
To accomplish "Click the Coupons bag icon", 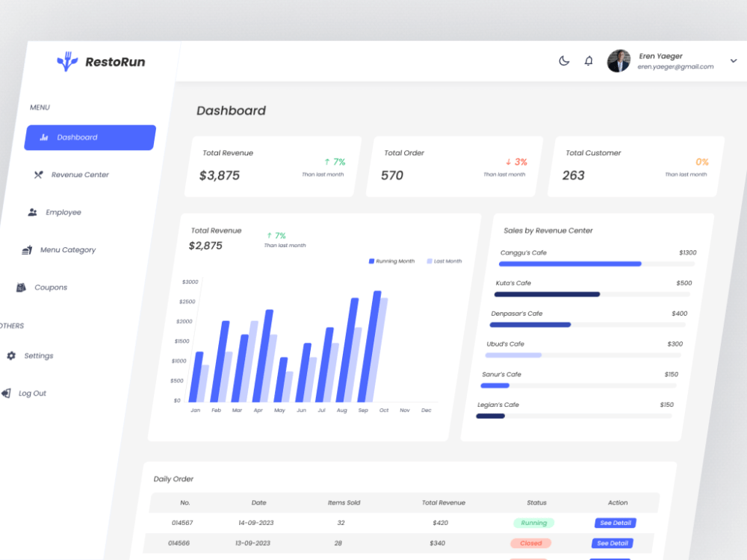I will pyautogui.click(x=21, y=287).
